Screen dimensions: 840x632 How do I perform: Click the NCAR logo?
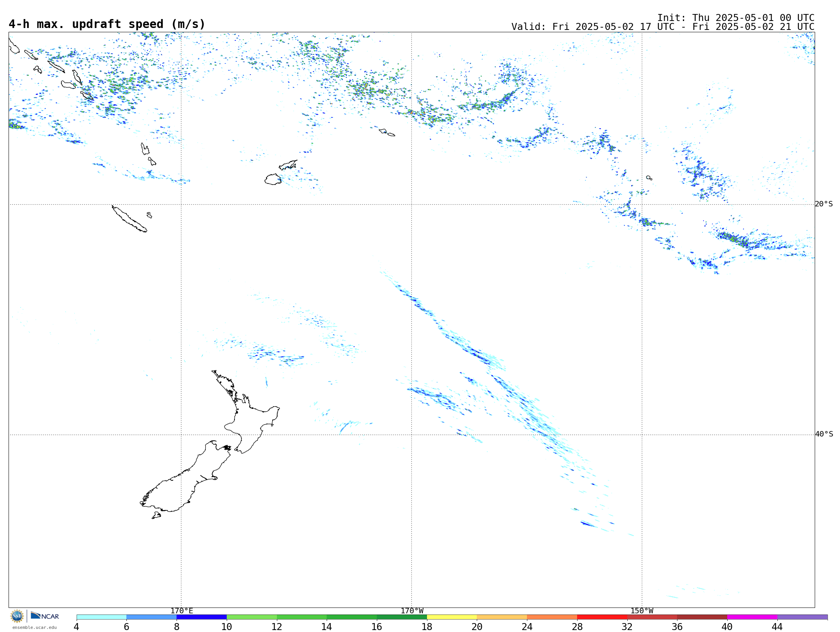point(45,616)
